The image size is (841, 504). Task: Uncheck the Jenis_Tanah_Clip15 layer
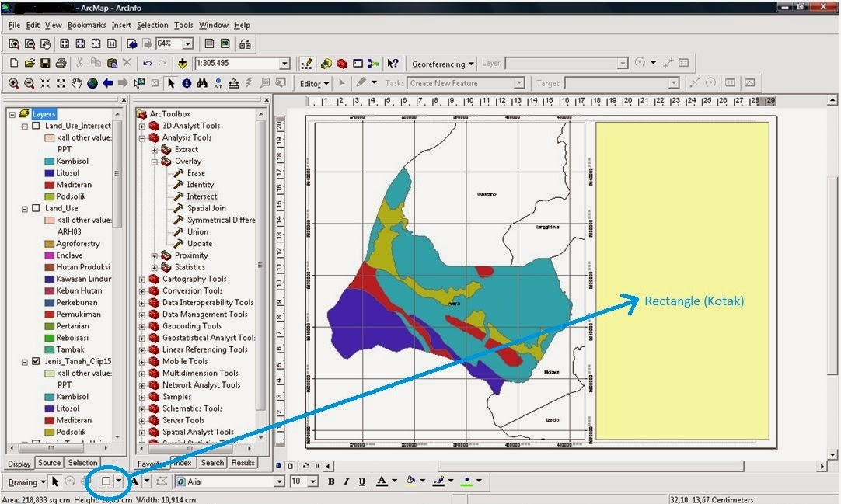[x=37, y=361]
